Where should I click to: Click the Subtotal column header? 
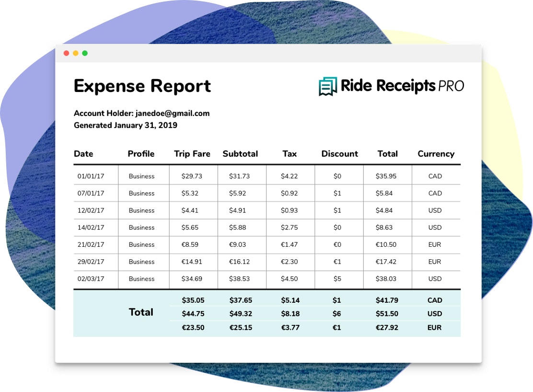pyautogui.click(x=240, y=154)
